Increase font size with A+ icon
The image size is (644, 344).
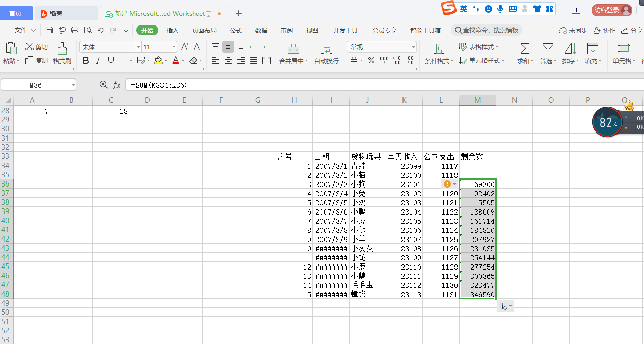point(185,47)
